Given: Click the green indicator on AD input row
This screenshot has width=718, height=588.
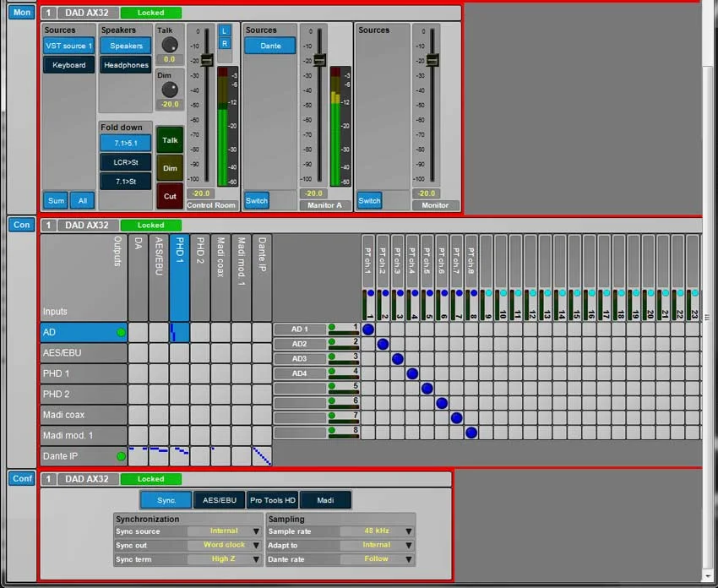Looking at the screenshot, I should [121, 333].
